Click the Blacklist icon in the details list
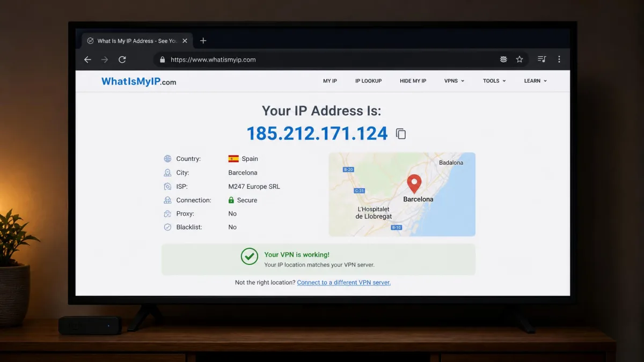644x362 pixels. (167, 227)
